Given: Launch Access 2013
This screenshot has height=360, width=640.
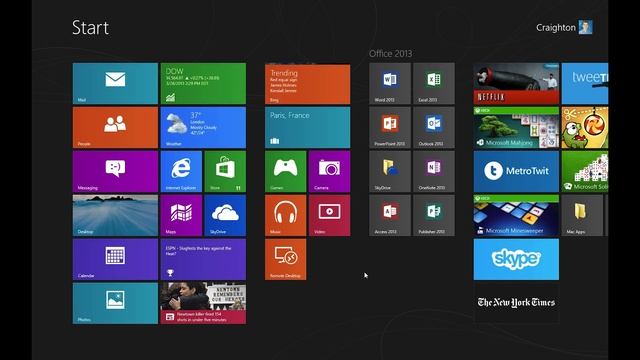Looking at the screenshot, I should click(390, 216).
